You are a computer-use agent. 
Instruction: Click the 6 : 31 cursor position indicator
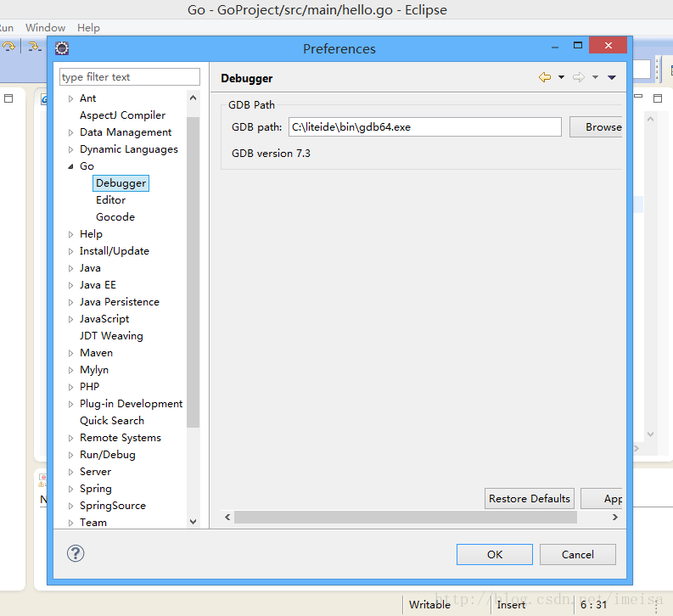point(593,605)
